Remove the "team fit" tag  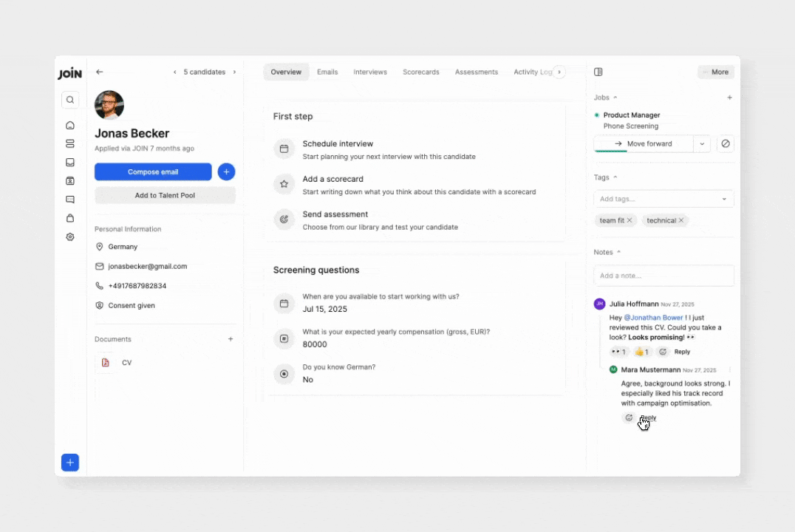[x=629, y=221]
